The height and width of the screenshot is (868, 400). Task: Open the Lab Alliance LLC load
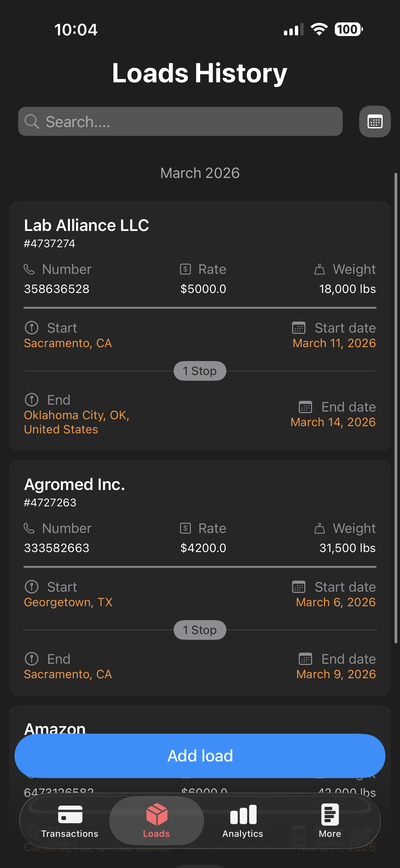(x=86, y=225)
